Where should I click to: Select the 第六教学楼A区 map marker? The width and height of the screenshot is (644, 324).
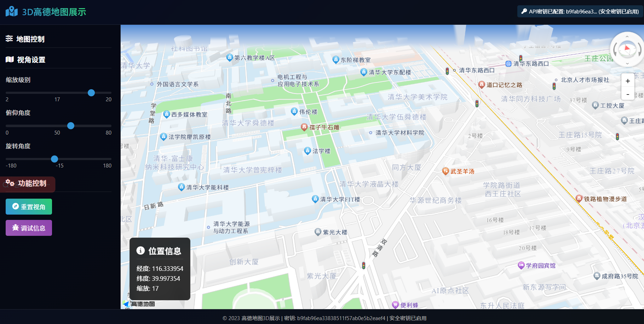[230, 57]
